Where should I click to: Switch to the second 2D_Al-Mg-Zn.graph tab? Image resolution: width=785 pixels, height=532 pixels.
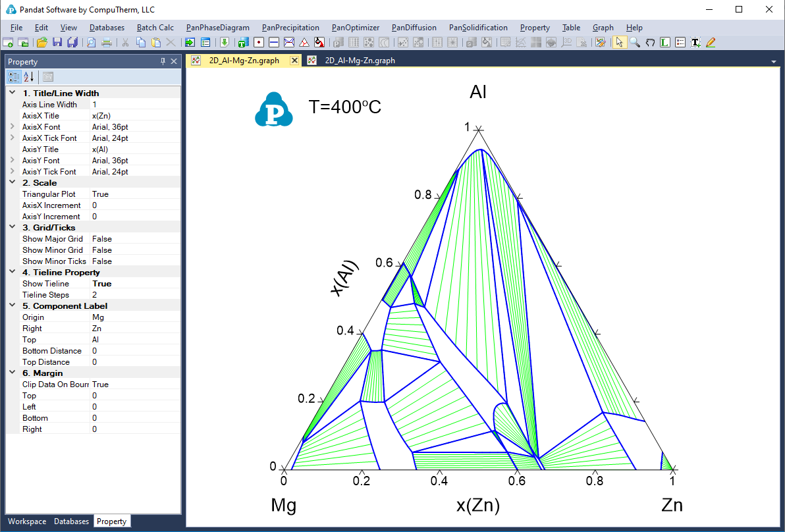[x=360, y=61]
